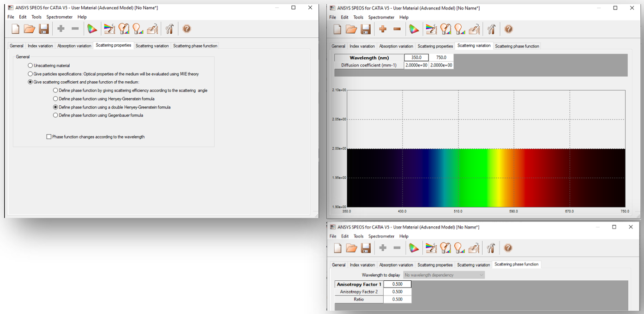Viewport: 644px width, 314px height.
Task: Click Save floppy icon in the radio-options window
Action: (x=44, y=29)
